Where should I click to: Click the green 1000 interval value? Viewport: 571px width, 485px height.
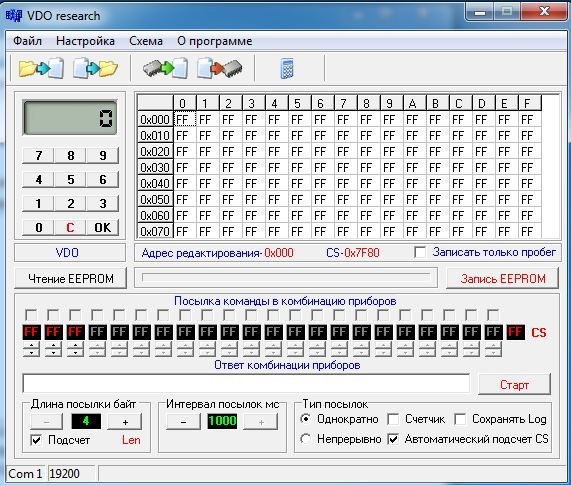(222, 421)
